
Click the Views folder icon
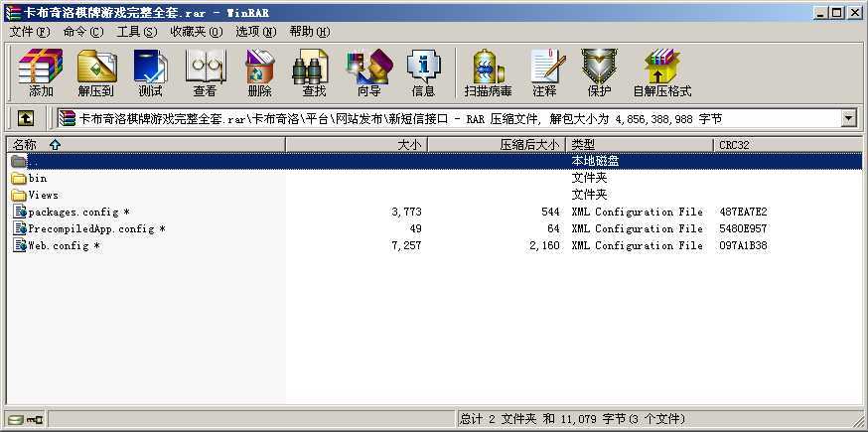pyautogui.click(x=20, y=195)
